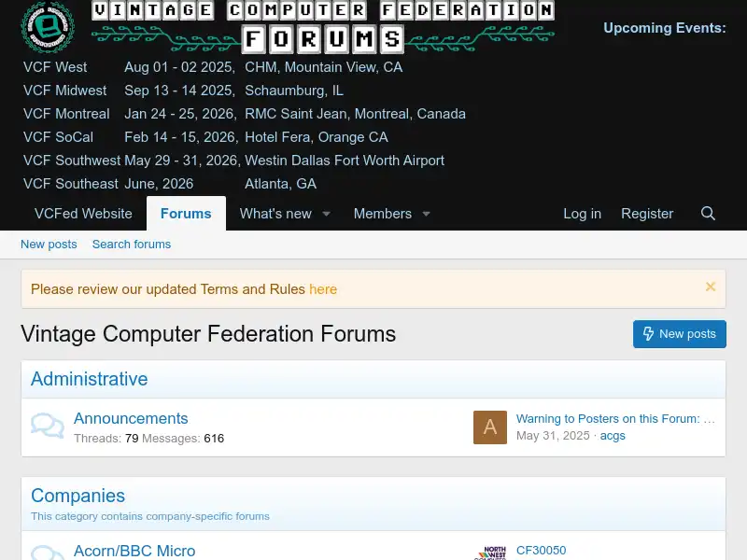Open the Warning to Posters thread
The image size is (747, 560).
[x=615, y=418]
